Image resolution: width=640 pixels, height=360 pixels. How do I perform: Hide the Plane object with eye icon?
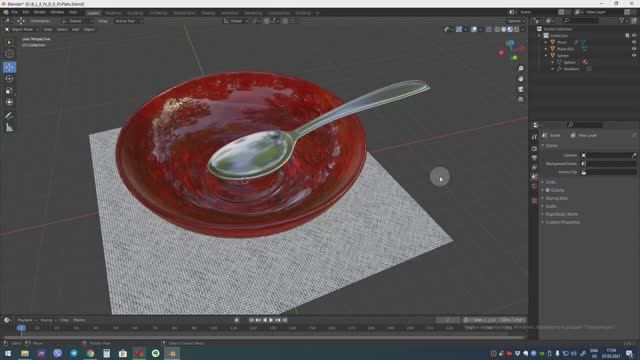pos(634,42)
